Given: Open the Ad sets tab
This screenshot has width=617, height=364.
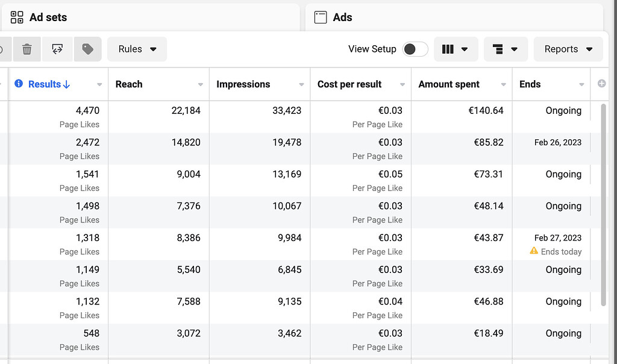Looking at the screenshot, I should pos(149,17).
